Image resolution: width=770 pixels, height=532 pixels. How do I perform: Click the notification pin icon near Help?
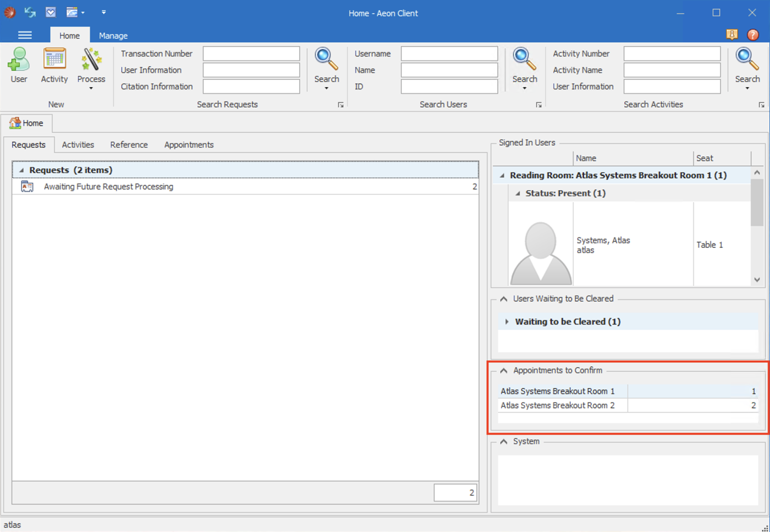pyautogui.click(x=732, y=35)
